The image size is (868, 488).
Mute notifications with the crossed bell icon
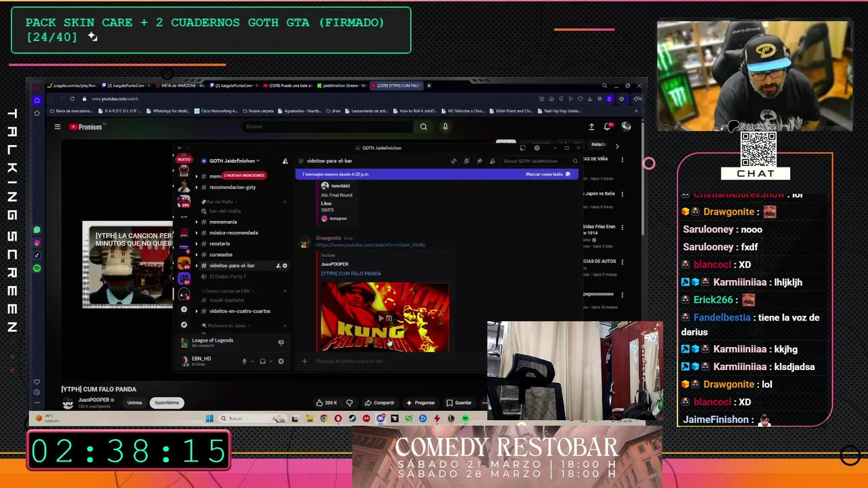tap(467, 161)
